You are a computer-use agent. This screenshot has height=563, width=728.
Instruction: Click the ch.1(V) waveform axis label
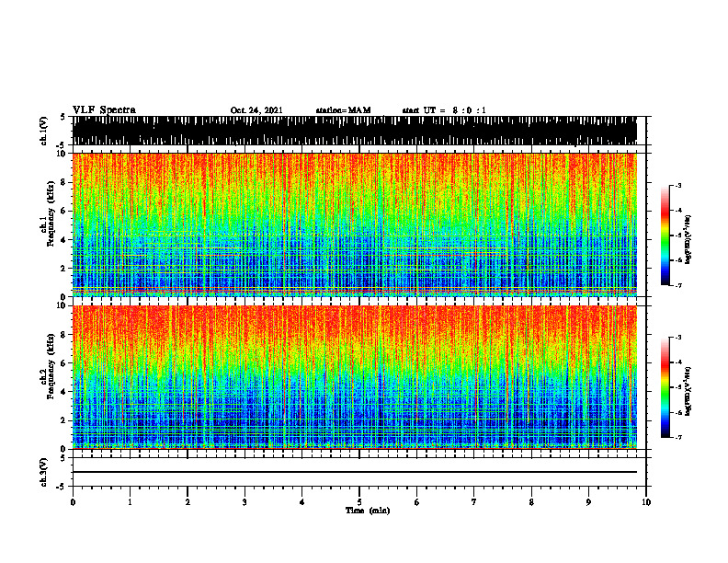44,131
